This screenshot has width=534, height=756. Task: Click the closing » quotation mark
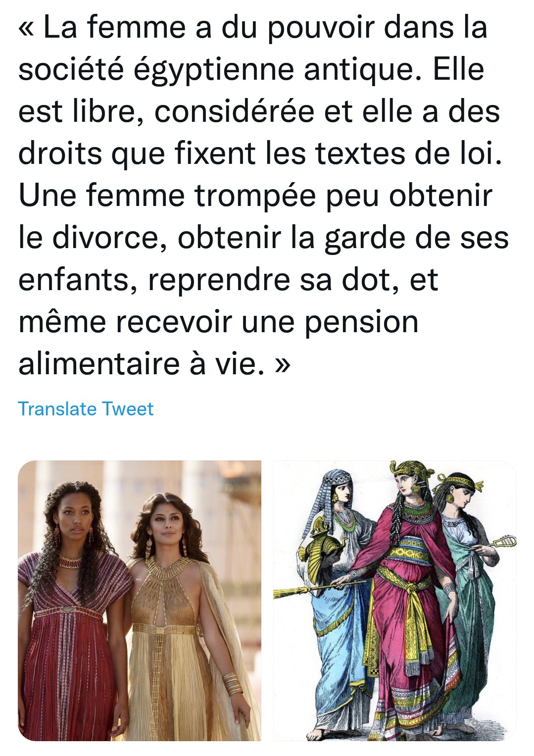click(282, 365)
